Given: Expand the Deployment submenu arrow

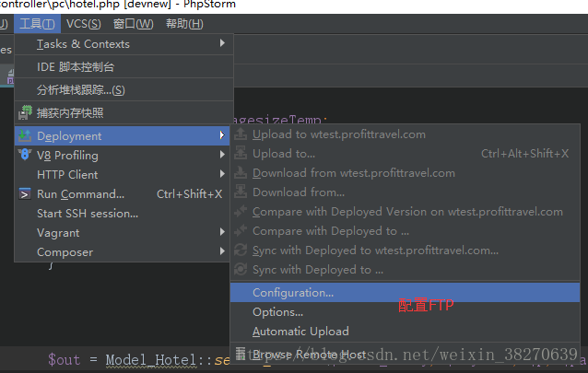Looking at the screenshot, I should 222,135.
